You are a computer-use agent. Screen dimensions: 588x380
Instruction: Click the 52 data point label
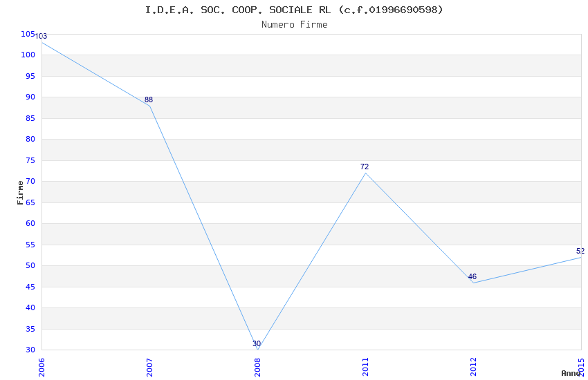click(580, 251)
